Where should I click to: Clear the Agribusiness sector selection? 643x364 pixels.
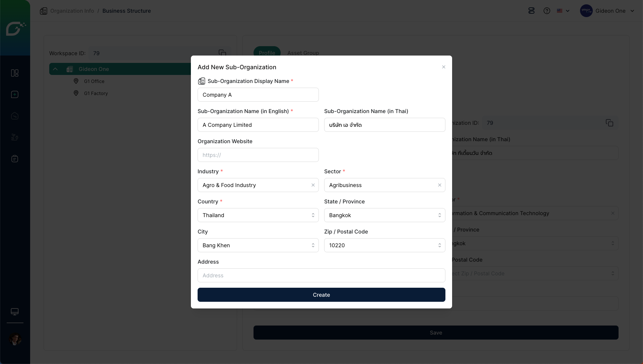click(x=439, y=185)
